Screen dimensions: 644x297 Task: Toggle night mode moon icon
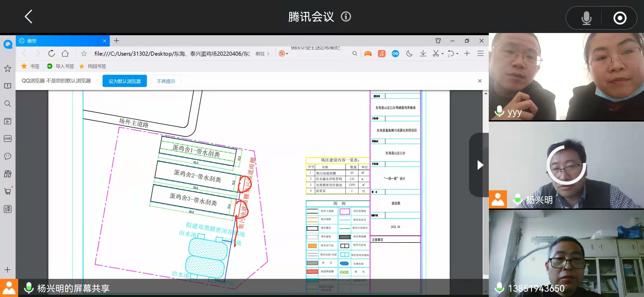pyautogui.click(x=409, y=54)
